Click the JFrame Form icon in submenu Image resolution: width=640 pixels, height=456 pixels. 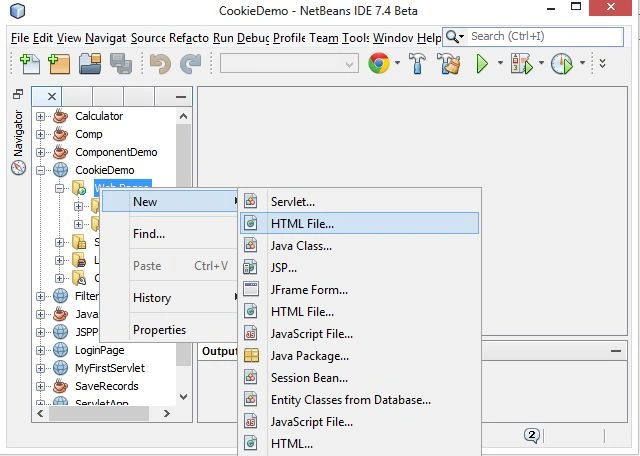tap(251, 289)
